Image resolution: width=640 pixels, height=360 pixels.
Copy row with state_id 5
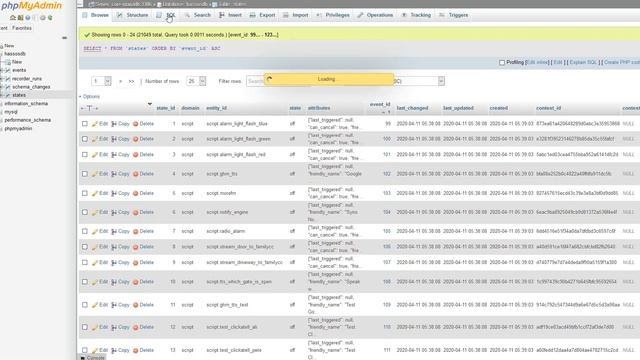pyautogui.click(x=120, y=193)
